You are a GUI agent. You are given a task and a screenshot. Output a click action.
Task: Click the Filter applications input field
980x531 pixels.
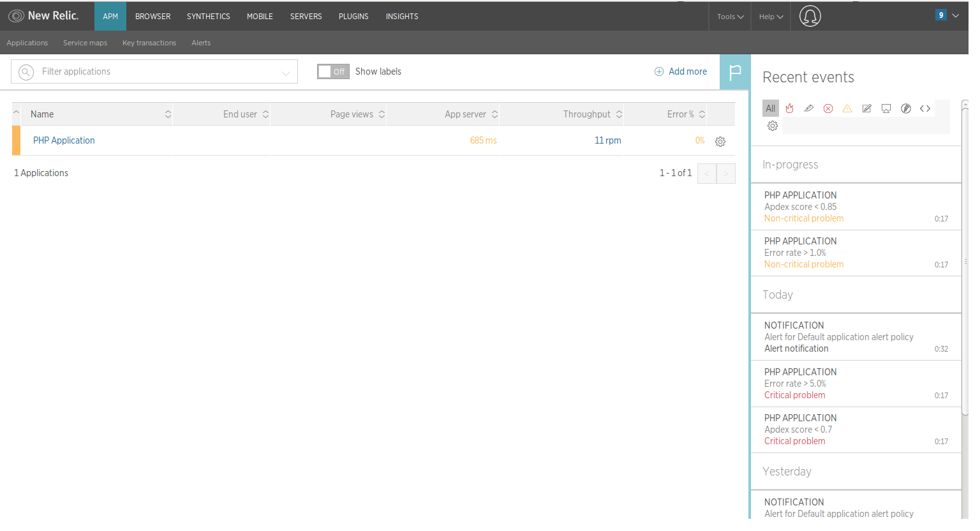coord(154,71)
